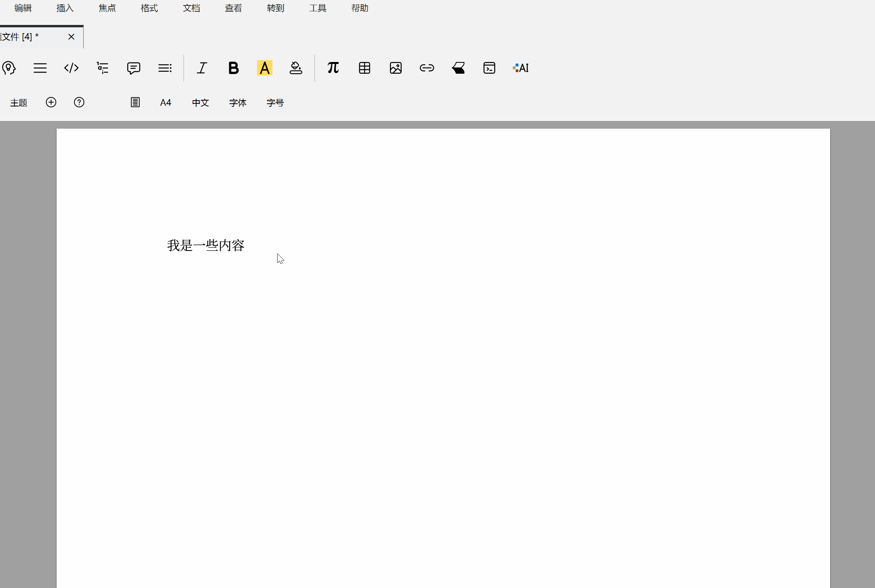875x588 pixels.
Task: Insert a mathematical formula with pi icon
Action: tap(333, 68)
